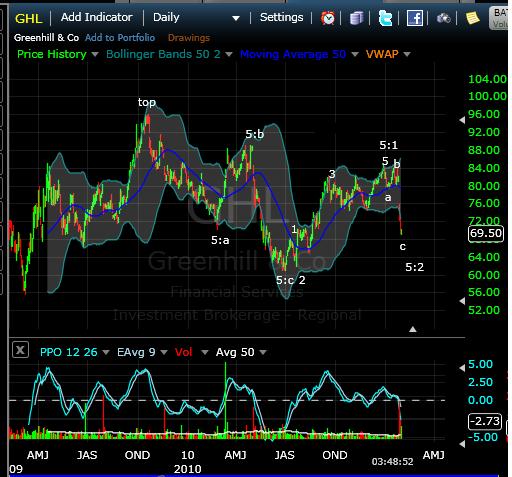Click the Add to Portfolio link
This screenshot has width=512, height=477.
pos(120,38)
